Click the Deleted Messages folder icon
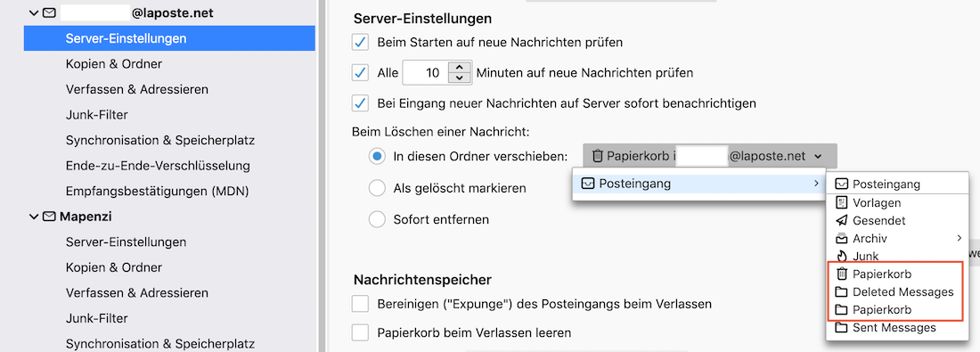The image size is (980, 352). (842, 292)
